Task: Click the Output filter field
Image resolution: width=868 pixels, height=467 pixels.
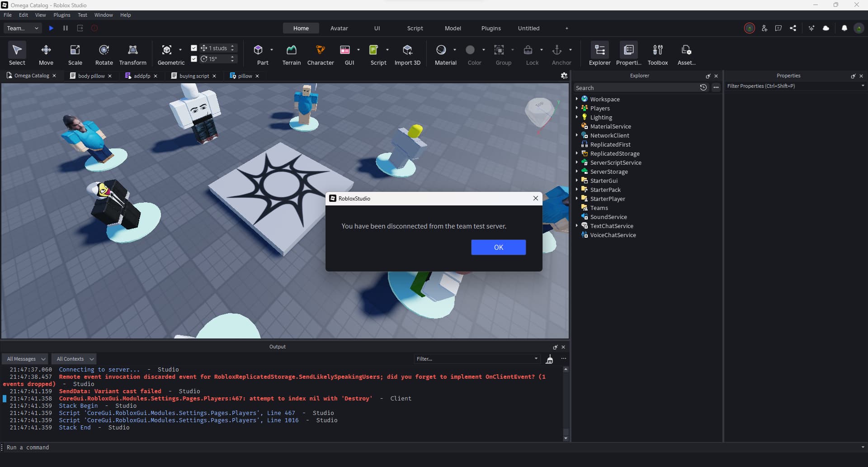Action: point(477,359)
